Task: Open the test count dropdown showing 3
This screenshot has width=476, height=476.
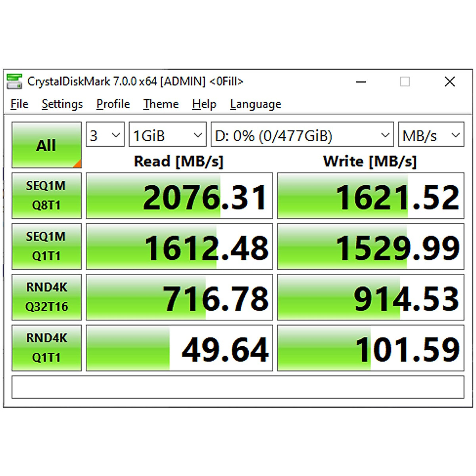Action: click(x=104, y=135)
